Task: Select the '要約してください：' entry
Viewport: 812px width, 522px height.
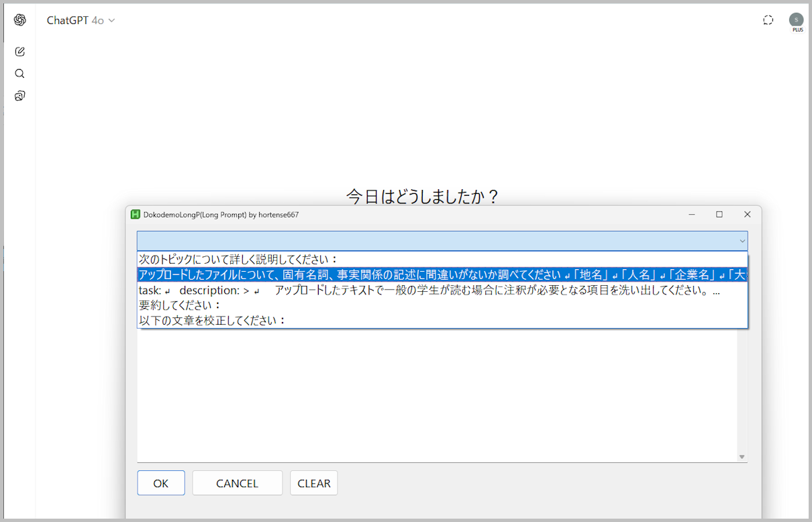Action: (442, 305)
